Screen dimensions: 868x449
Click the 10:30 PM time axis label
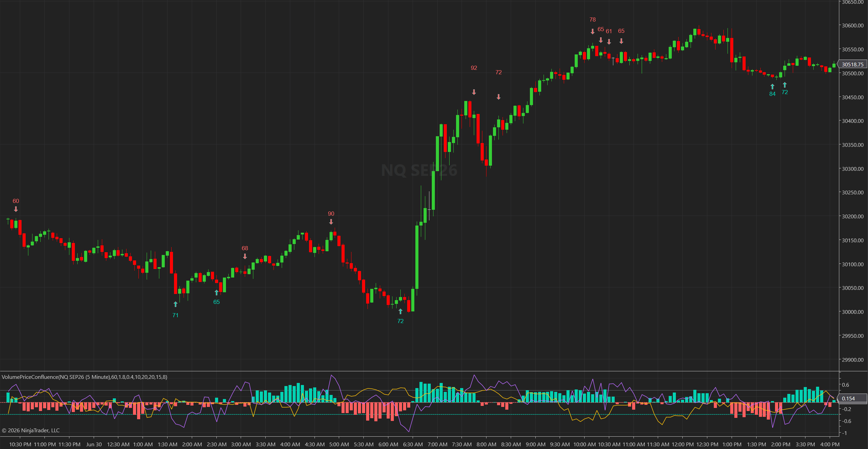[x=20, y=444]
